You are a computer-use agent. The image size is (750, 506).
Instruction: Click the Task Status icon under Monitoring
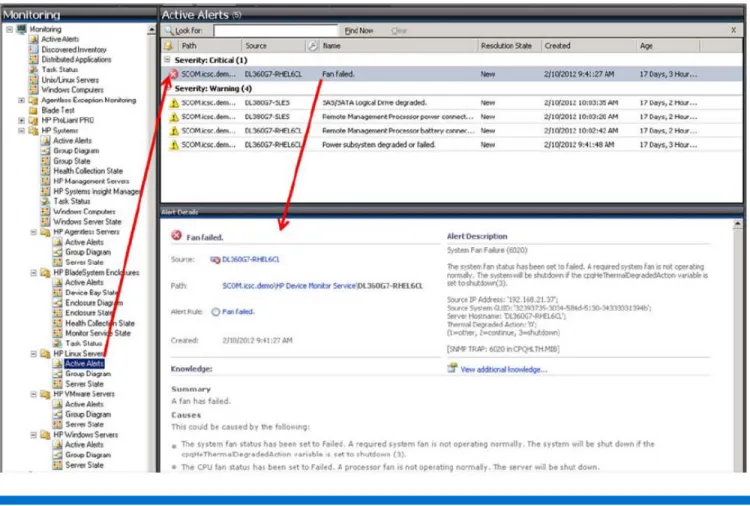click(33, 69)
